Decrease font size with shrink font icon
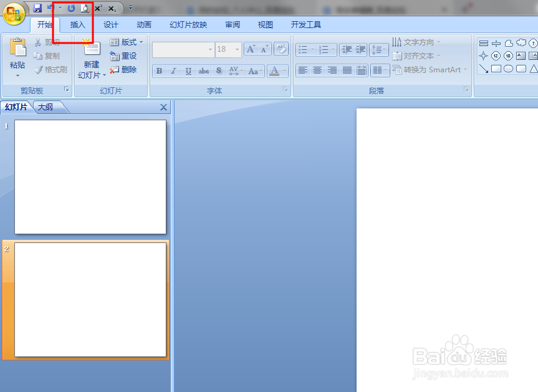Screen dimensions: 538x392 coord(264,49)
